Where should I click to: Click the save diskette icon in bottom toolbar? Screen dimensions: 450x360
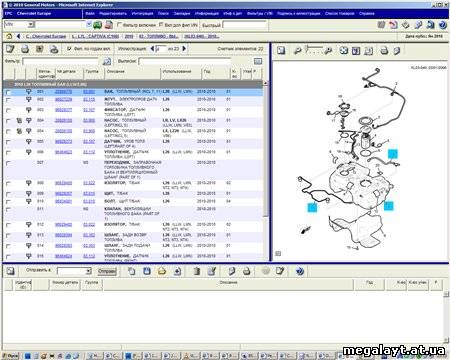pyautogui.click(x=147, y=271)
